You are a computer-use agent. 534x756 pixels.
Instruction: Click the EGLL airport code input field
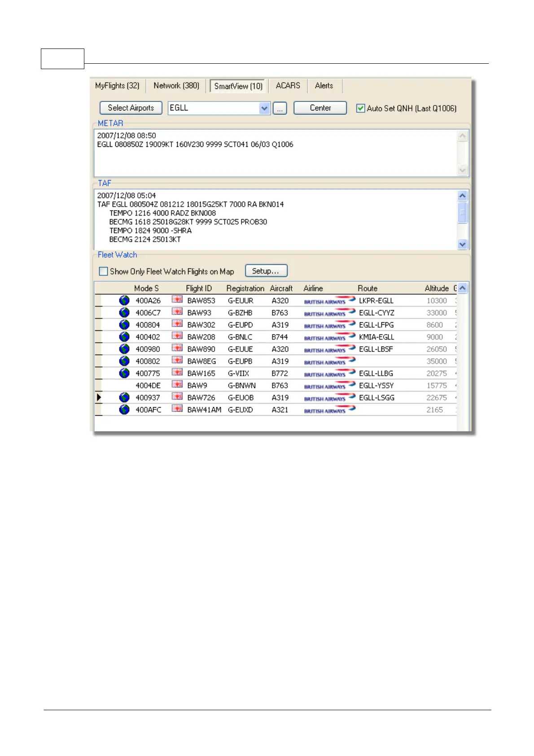click(x=214, y=108)
